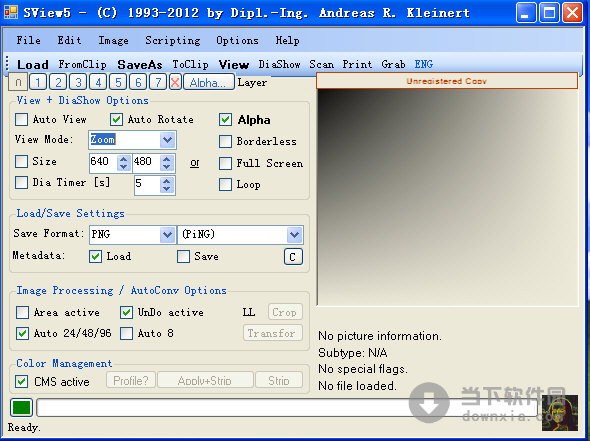Enable Metadata Save checkbox
Viewport: 590px width, 441px height.
183,257
